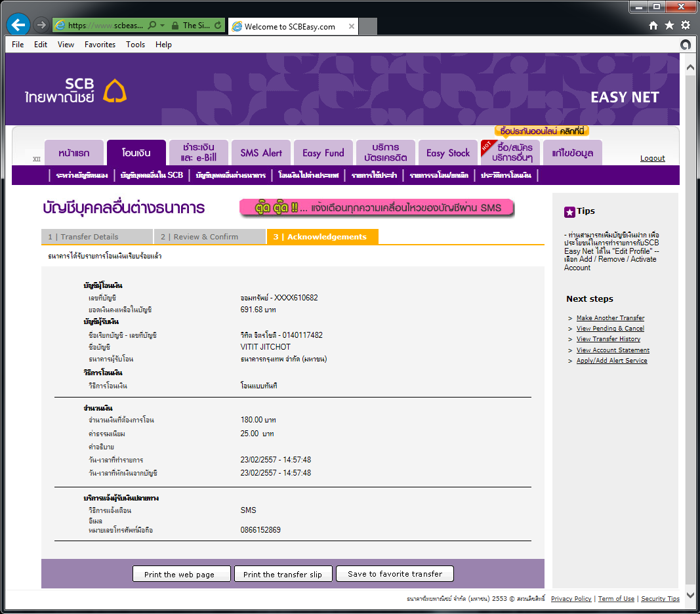Open the View menu
The width and height of the screenshot is (700, 614).
pos(66,45)
